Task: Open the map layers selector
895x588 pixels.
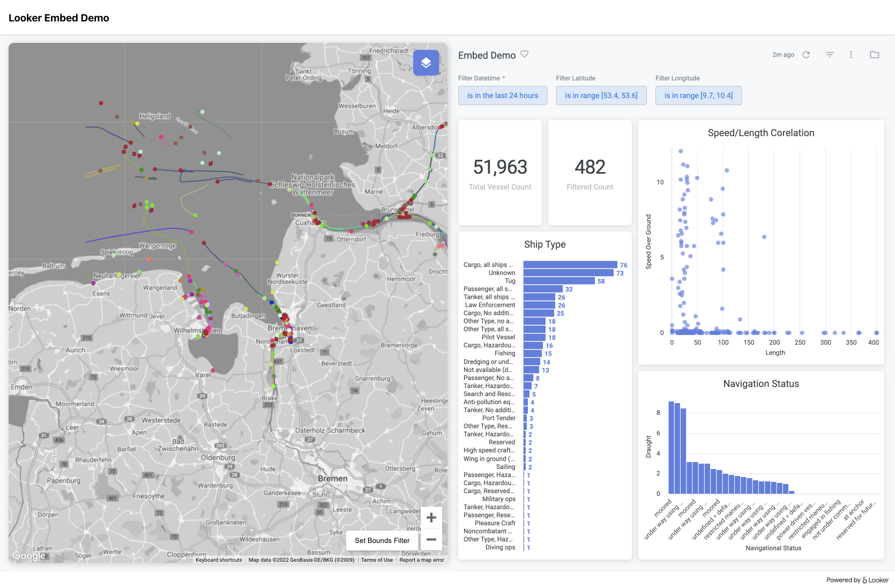Action: pos(426,62)
